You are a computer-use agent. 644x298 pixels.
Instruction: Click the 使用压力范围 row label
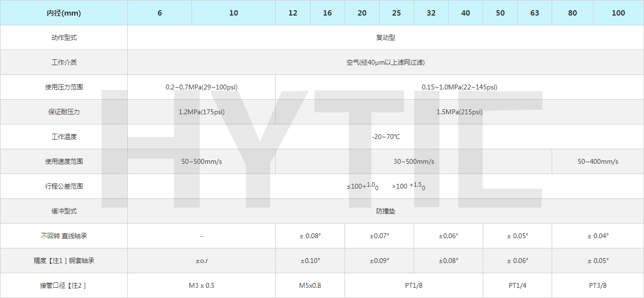[64, 87]
